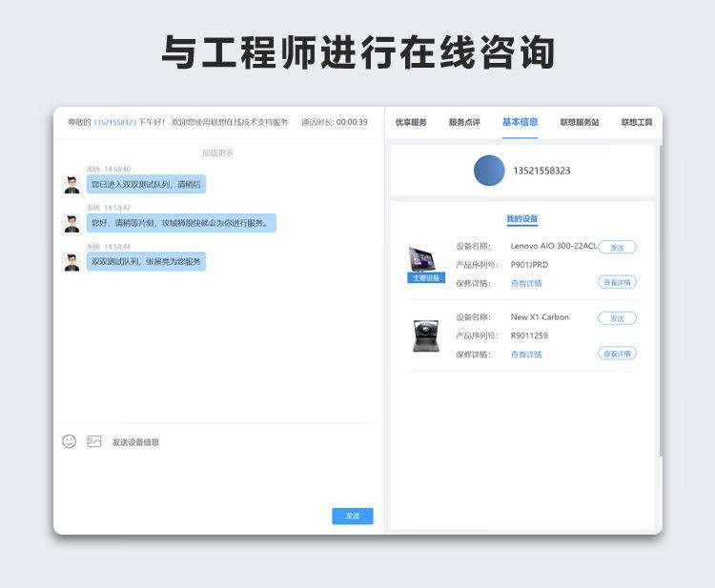Switch to the 服务点评 tab
The image size is (715, 588).
[464, 122]
